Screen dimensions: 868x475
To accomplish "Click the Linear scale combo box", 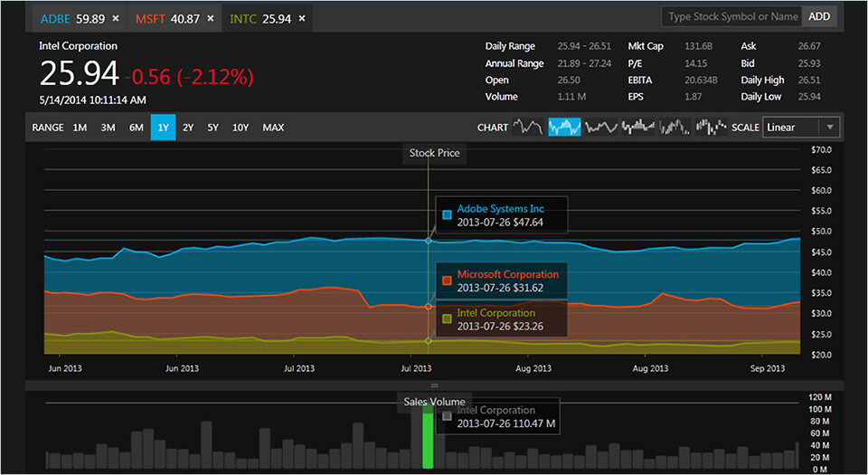I will tap(791, 128).
